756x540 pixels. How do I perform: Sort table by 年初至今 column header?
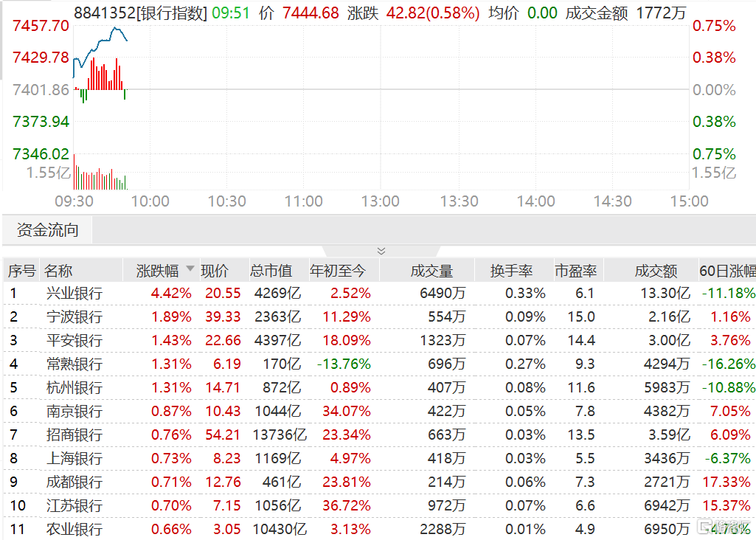coord(338,271)
